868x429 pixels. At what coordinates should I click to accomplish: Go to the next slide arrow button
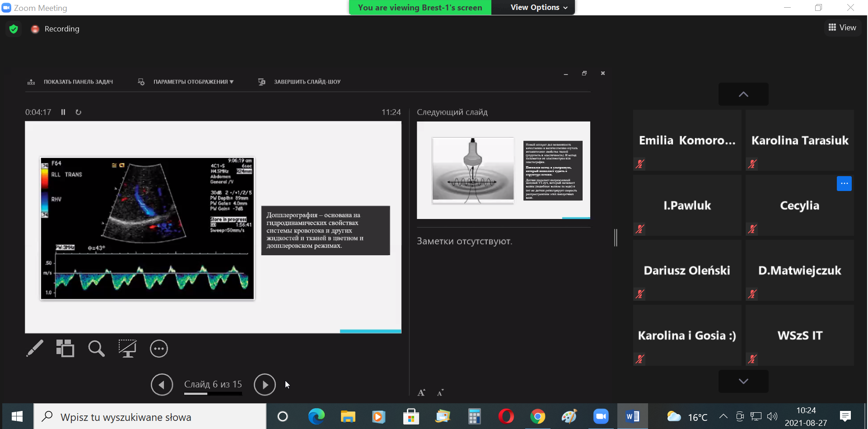(x=265, y=385)
